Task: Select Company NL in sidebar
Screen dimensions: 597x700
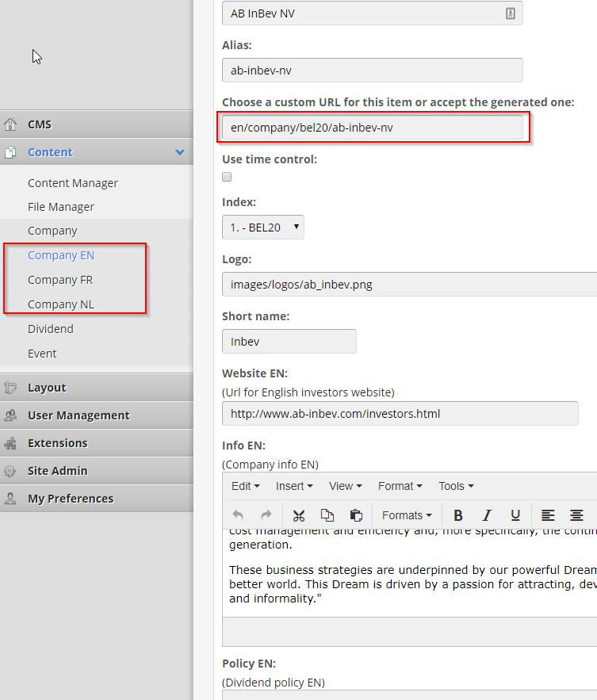Action: [x=61, y=304]
